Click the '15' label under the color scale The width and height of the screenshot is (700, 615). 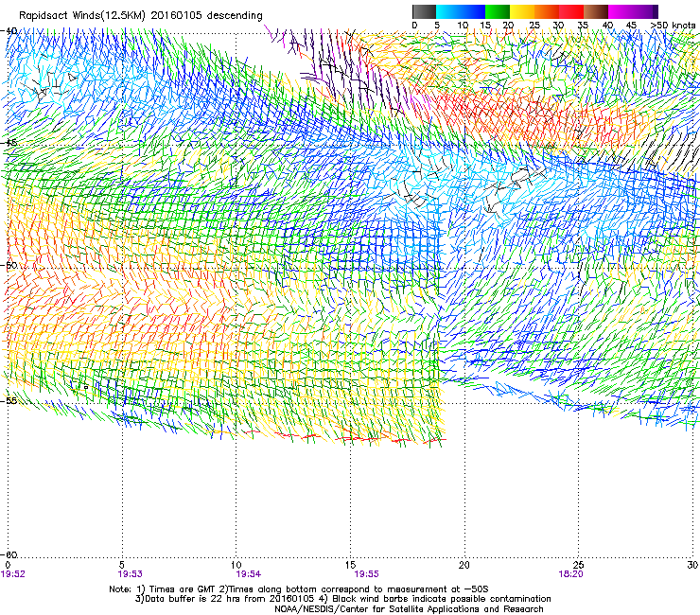[x=485, y=26]
